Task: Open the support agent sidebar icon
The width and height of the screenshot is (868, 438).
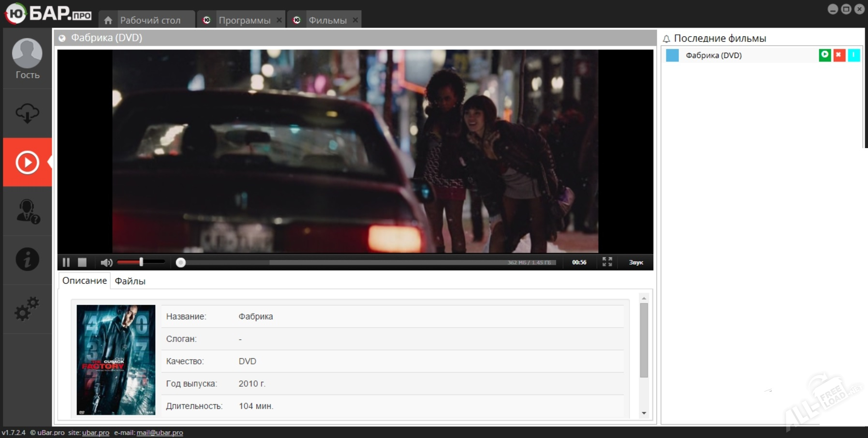Action: 27,211
